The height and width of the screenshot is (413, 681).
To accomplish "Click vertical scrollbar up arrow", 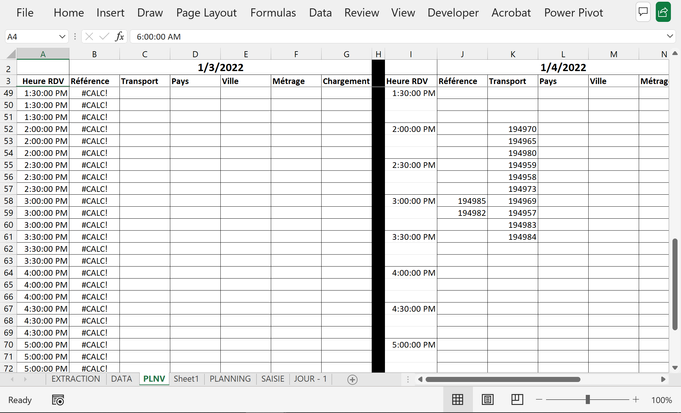I will coord(674,53).
